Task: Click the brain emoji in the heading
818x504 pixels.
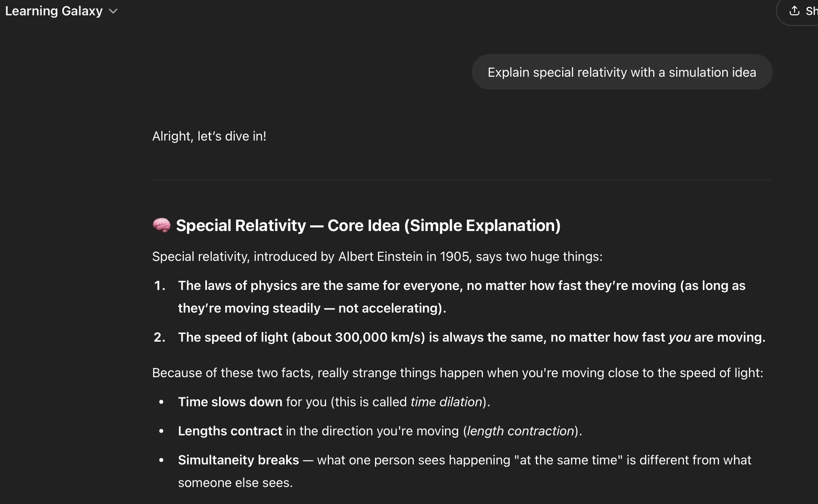Action: (x=162, y=225)
